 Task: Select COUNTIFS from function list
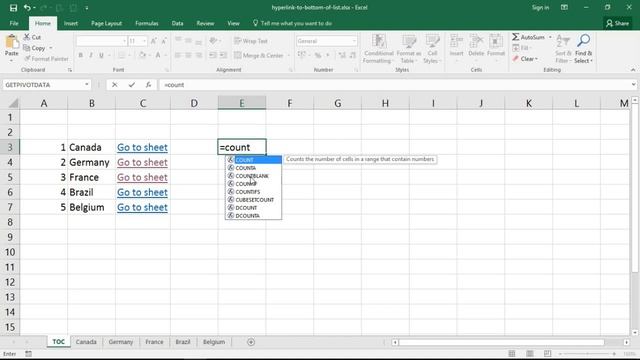click(x=253, y=192)
